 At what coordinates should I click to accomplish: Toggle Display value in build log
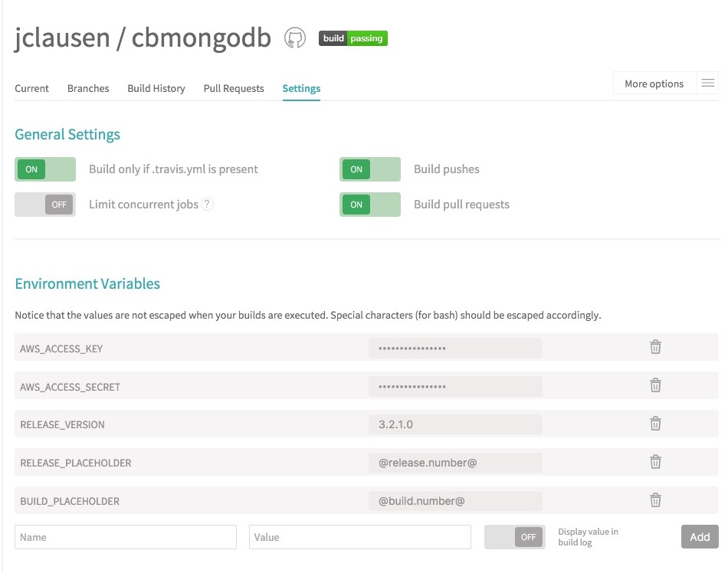click(x=514, y=537)
